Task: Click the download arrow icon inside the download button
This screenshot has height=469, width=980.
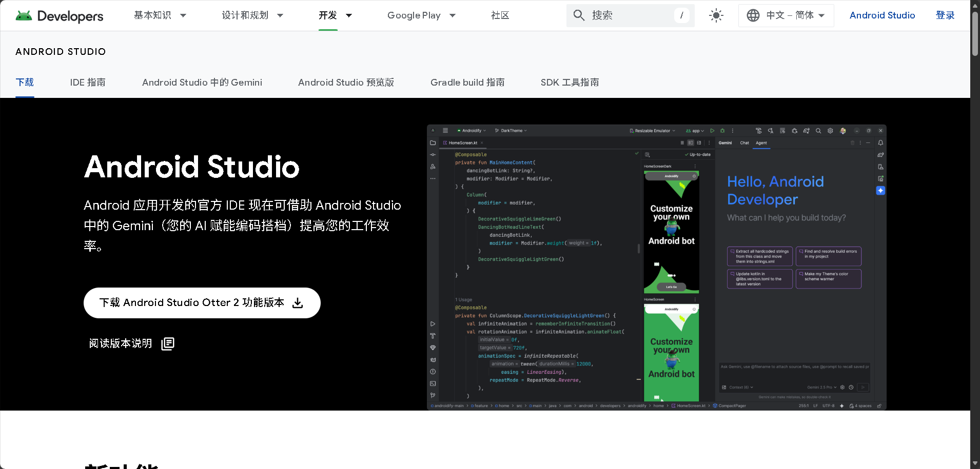Action: click(x=298, y=302)
